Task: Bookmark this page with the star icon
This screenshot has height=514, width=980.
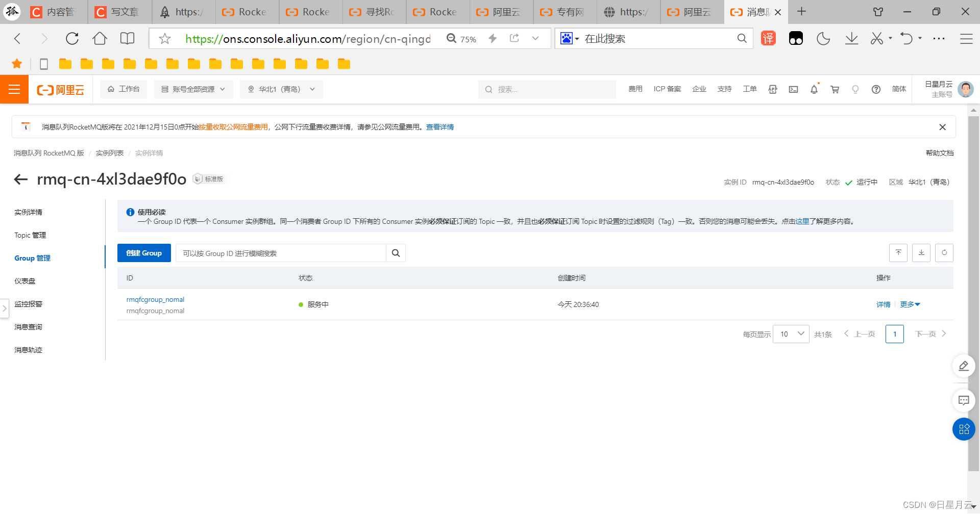Action: click(164, 39)
